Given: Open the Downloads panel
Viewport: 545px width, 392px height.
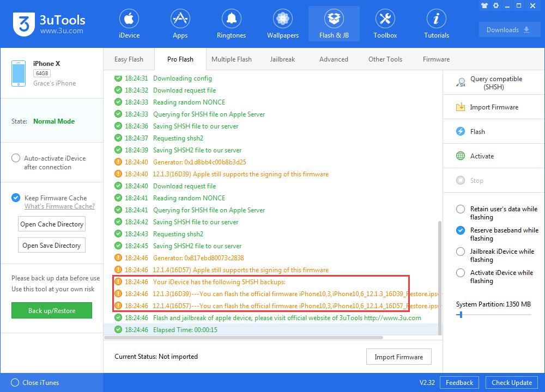Looking at the screenshot, I should pyautogui.click(x=509, y=29).
